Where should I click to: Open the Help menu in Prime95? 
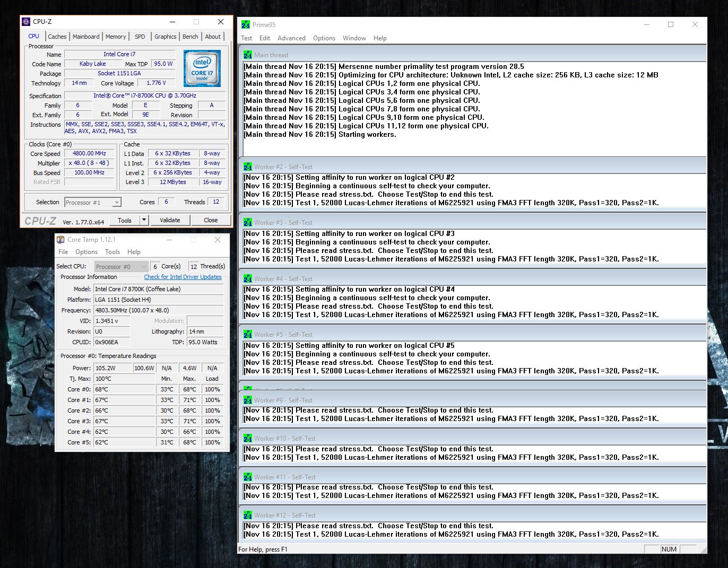380,38
